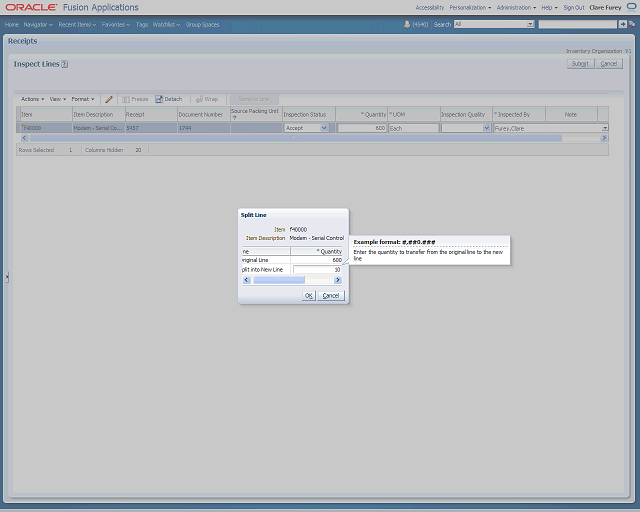Open the Inspection Status Accept dropdown
640x512 pixels.
(324, 128)
